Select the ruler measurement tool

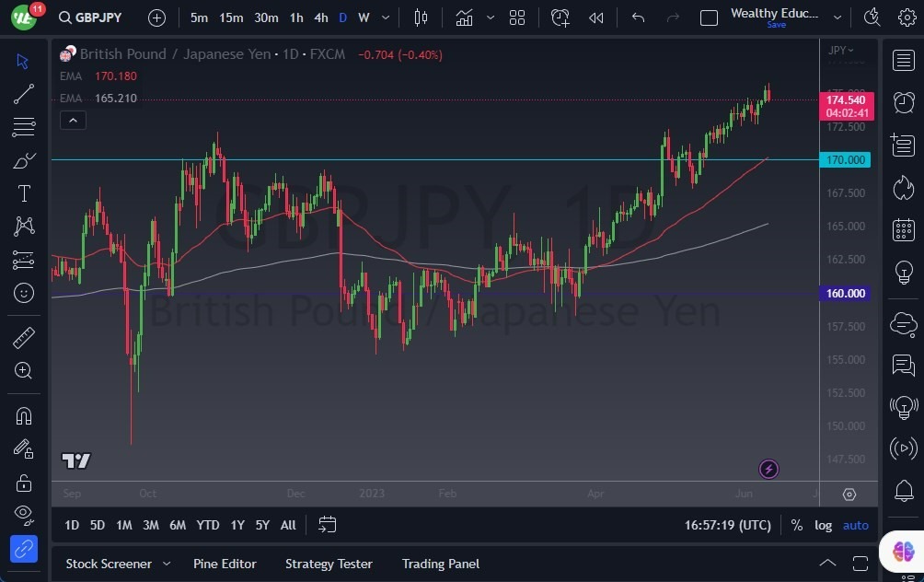point(24,338)
